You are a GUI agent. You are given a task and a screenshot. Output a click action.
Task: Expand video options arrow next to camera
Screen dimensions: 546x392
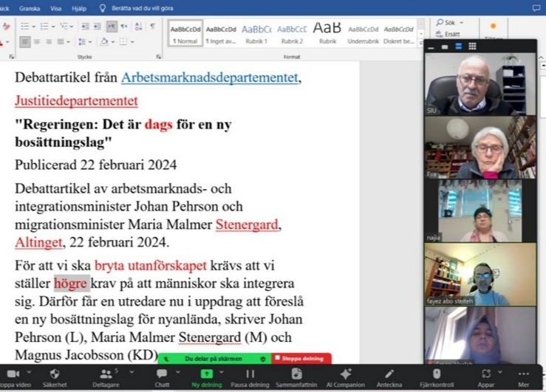(x=29, y=372)
